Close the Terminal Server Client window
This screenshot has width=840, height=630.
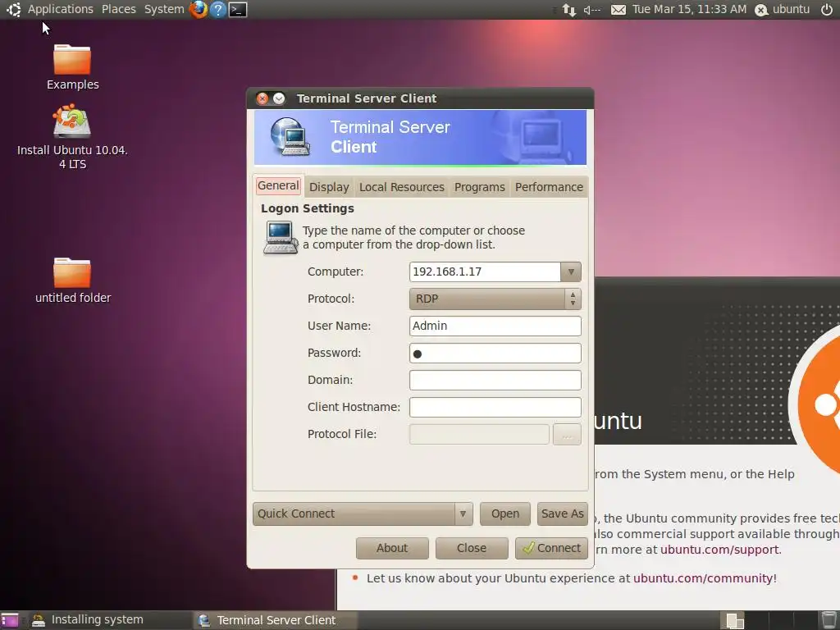click(x=262, y=98)
